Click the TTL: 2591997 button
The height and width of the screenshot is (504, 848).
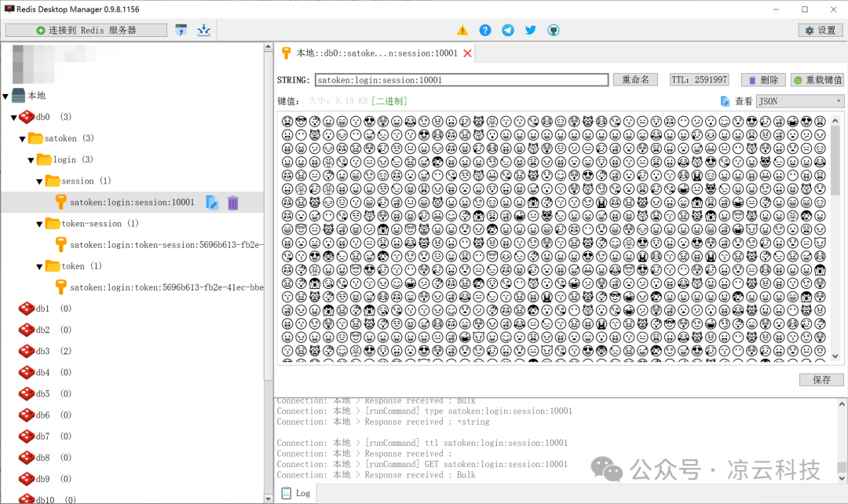(699, 79)
